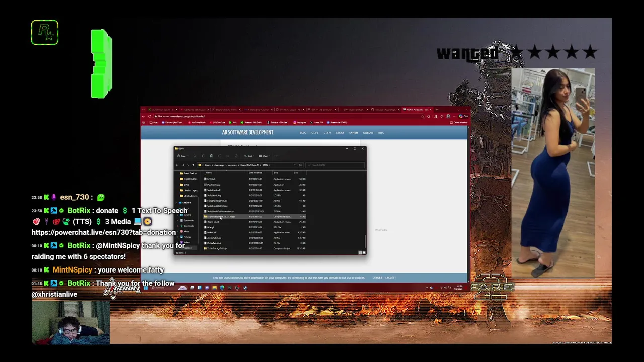The image size is (644, 362).
Task: Expand the address bar history dropdown
Action: [x=295, y=165]
